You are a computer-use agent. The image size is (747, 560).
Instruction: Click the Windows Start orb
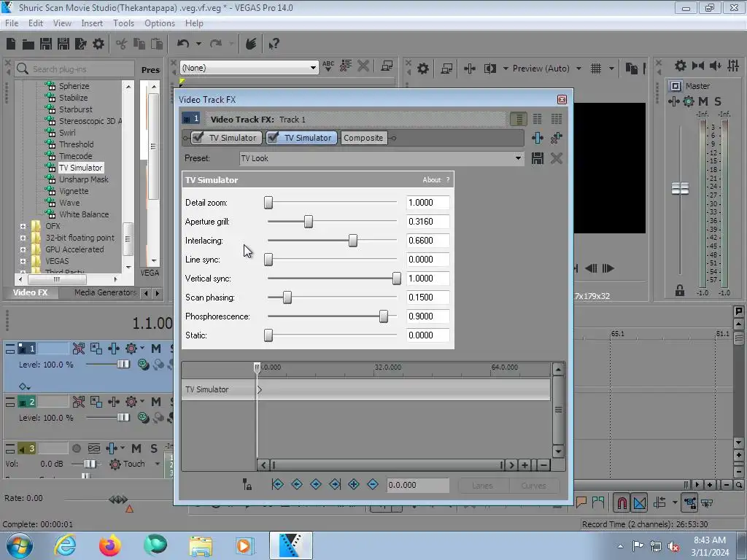pyautogui.click(x=20, y=545)
